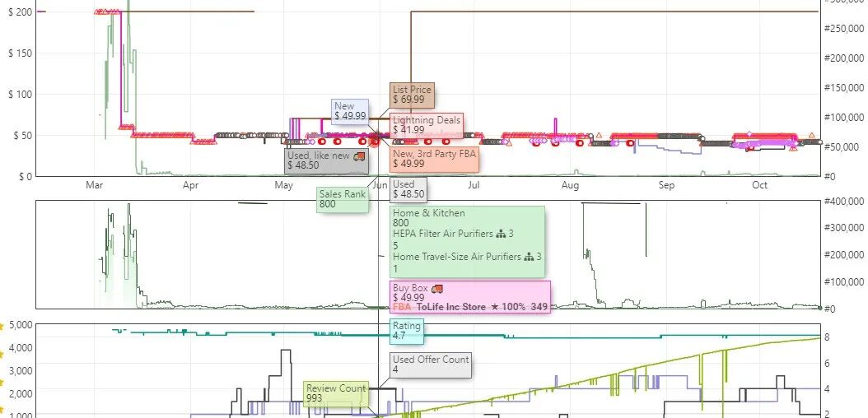Click the 5,000 review count axis label
The image size is (868, 418).
click(x=21, y=324)
